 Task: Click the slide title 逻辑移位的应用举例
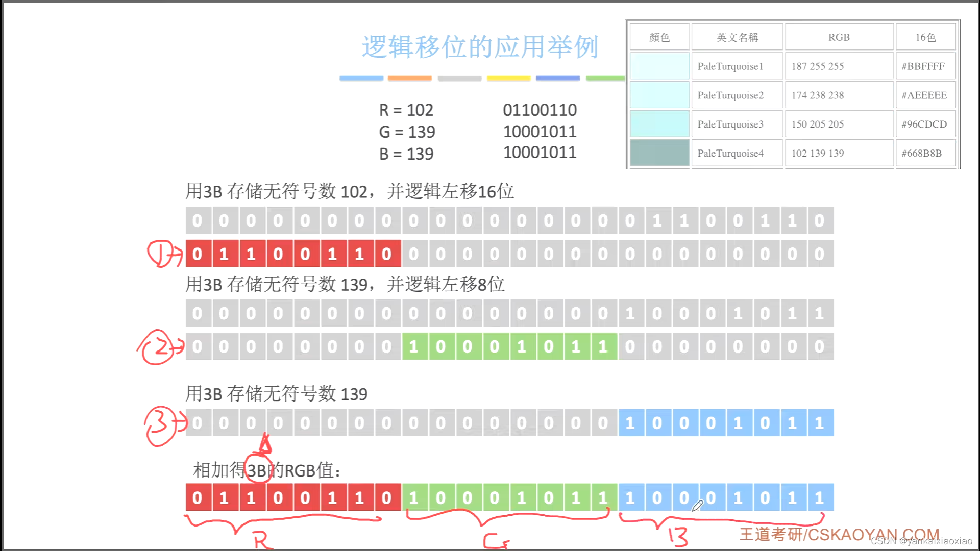(x=480, y=47)
